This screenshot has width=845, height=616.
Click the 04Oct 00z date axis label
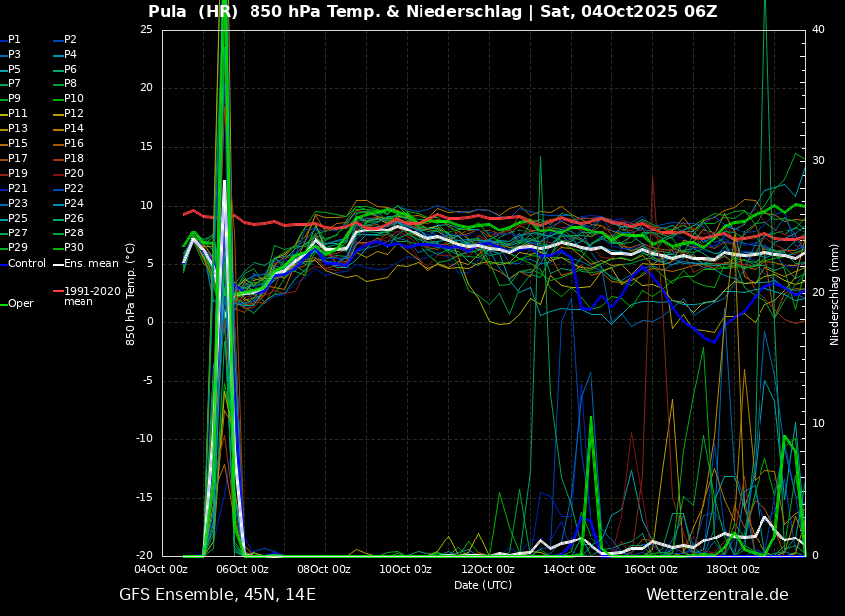tap(161, 570)
